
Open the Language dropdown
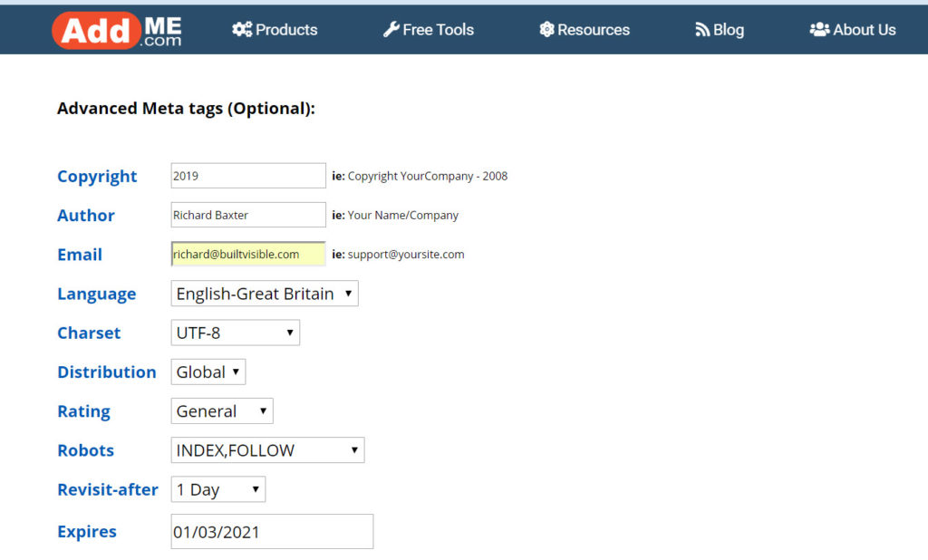click(x=264, y=293)
